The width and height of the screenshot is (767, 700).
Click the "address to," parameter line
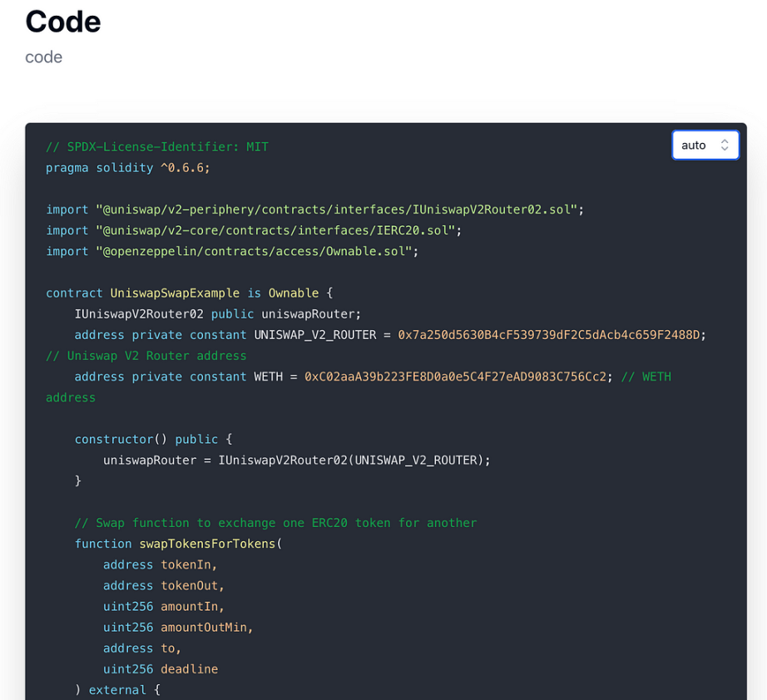pos(142,648)
